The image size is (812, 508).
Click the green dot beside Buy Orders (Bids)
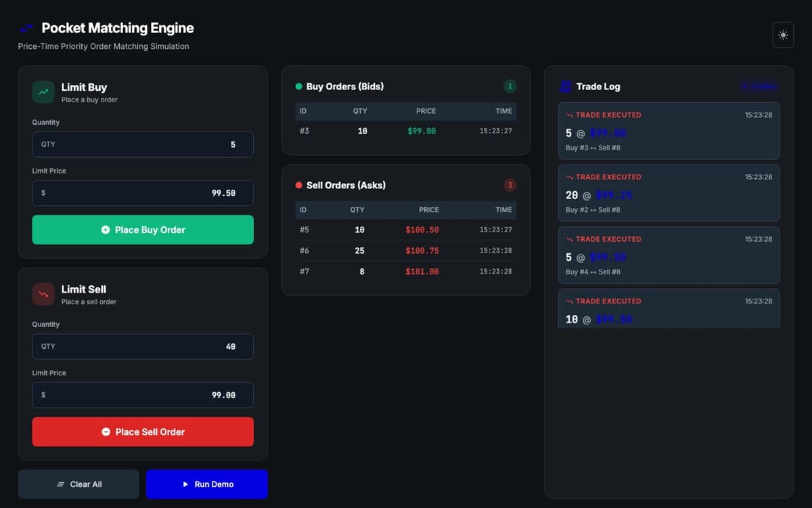click(x=299, y=87)
